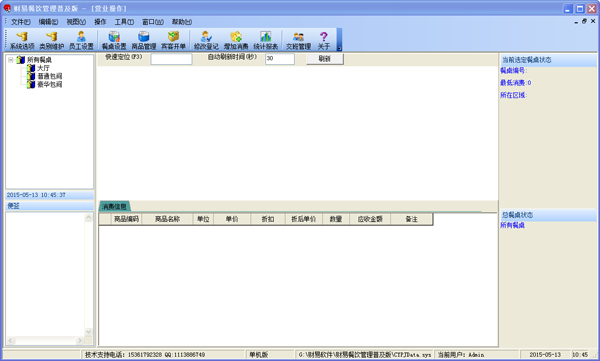This screenshot has width=600, height=361.
Task: Open 商品管理 product management
Action: coord(143,41)
